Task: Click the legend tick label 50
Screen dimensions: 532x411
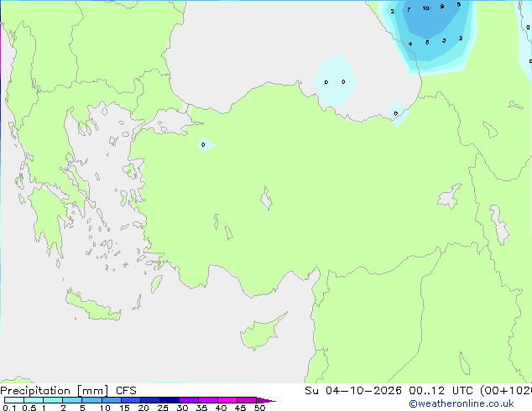Action: 260,408
